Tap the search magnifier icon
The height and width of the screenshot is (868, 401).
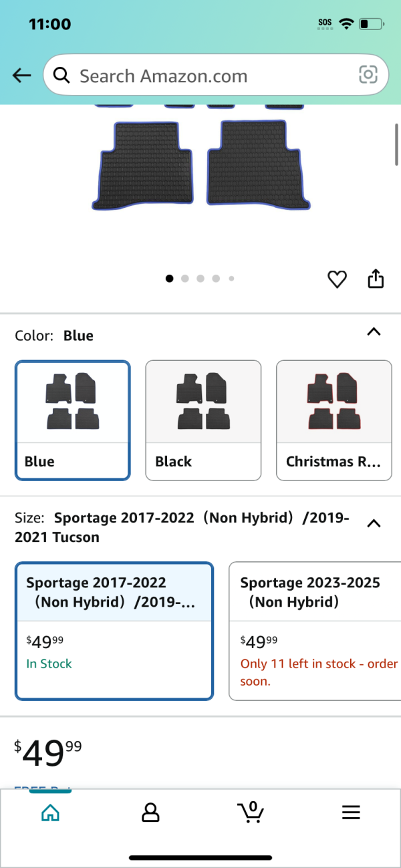coord(61,76)
